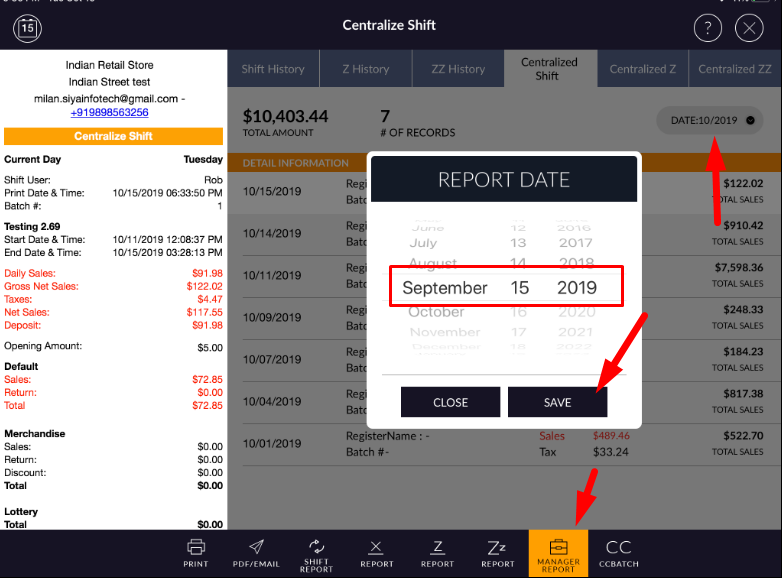Click the Shift Report refresh icon
The height and width of the screenshot is (578, 782).
pos(316,546)
